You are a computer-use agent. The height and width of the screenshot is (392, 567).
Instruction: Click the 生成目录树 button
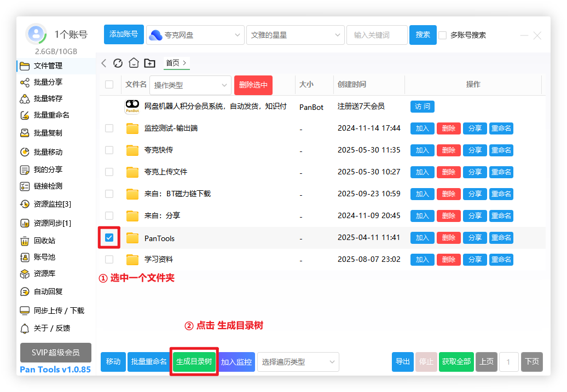(x=194, y=362)
